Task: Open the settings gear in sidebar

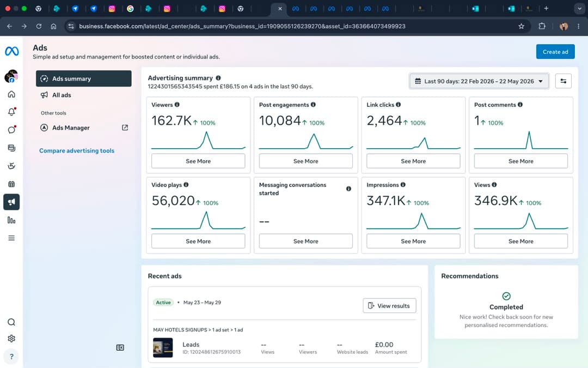Action: click(11, 339)
